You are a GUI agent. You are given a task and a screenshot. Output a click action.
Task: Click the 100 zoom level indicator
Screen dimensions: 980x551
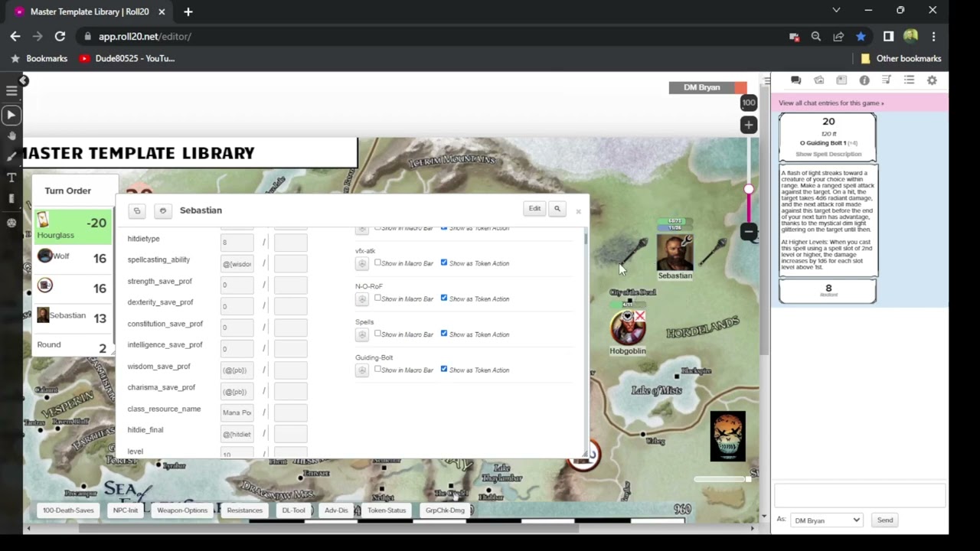749,103
